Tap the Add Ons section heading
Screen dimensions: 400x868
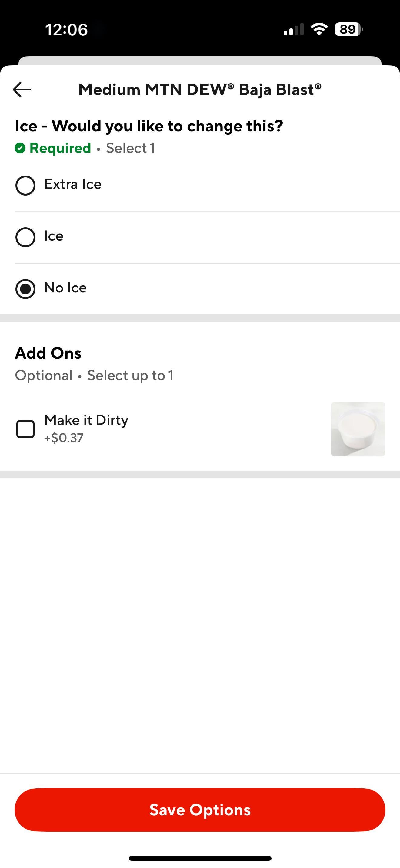pos(48,353)
